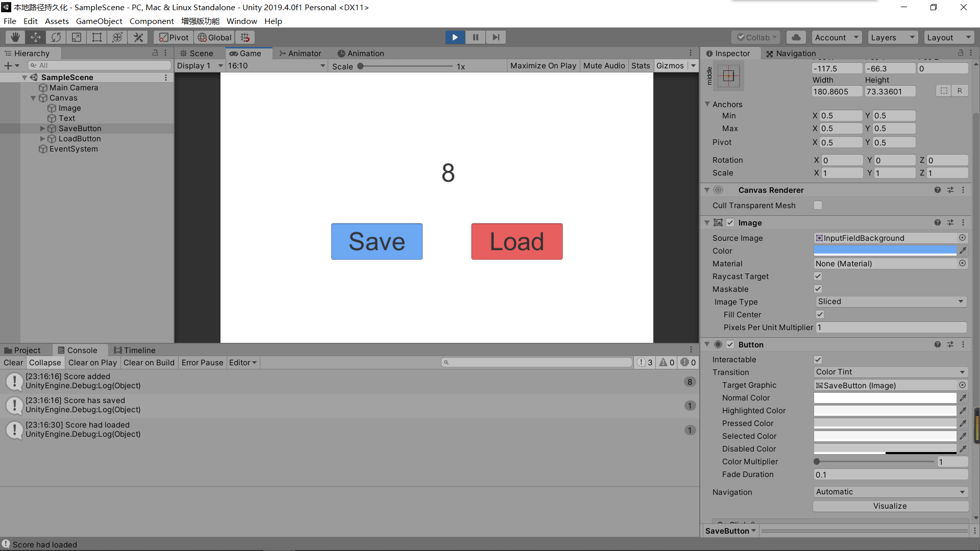
Task: Switch to the Animator tab
Action: [300, 53]
